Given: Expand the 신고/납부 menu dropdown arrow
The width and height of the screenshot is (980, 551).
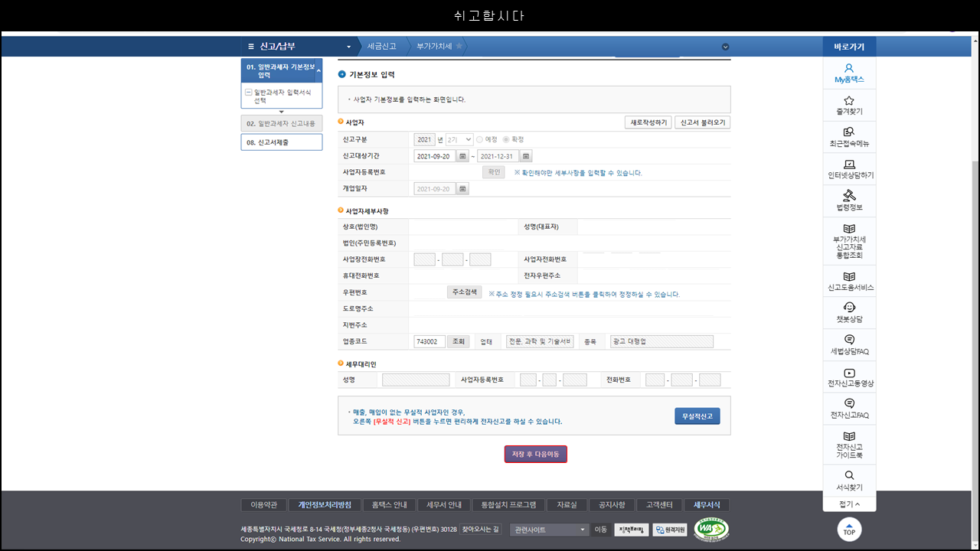Looking at the screenshot, I should pyautogui.click(x=349, y=47).
